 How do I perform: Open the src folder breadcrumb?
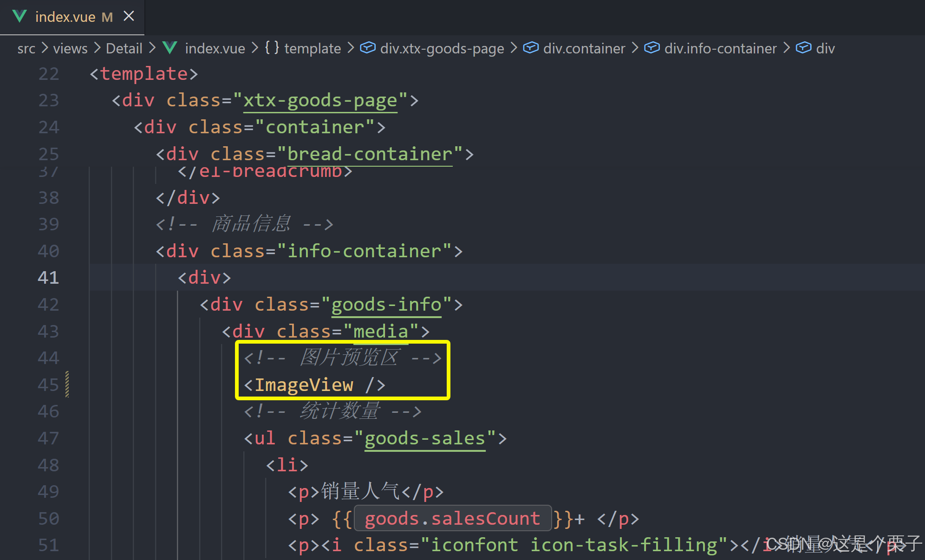pyautogui.click(x=26, y=48)
